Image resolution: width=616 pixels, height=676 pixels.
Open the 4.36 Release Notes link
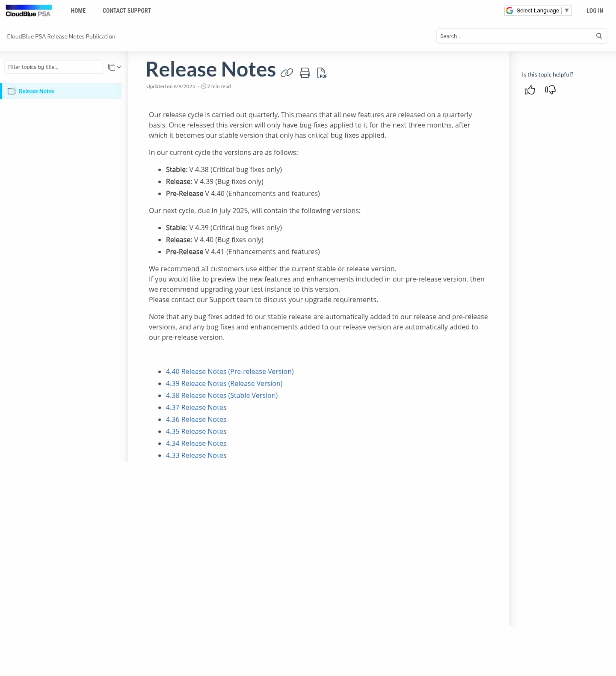(x=196, y=419)
